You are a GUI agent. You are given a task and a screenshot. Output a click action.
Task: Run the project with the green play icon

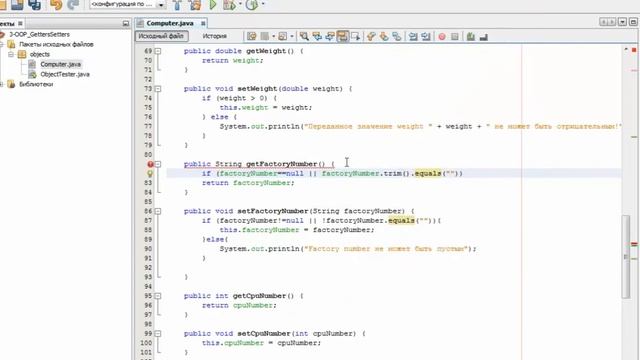pos(213,5)
